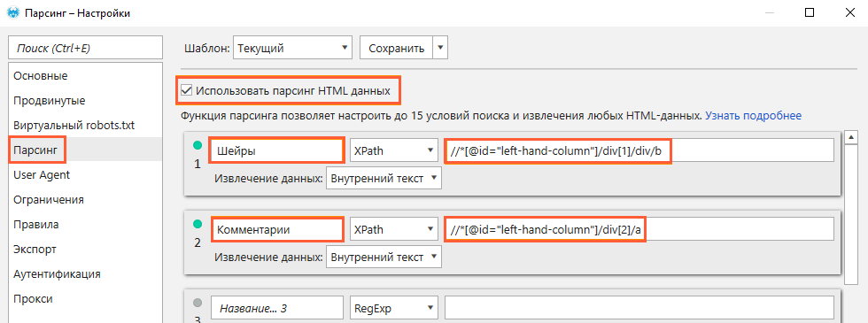Click the 'Комментарии' rule name field
Viewport: 868px width, 323px height.
(x=277, y=229)
